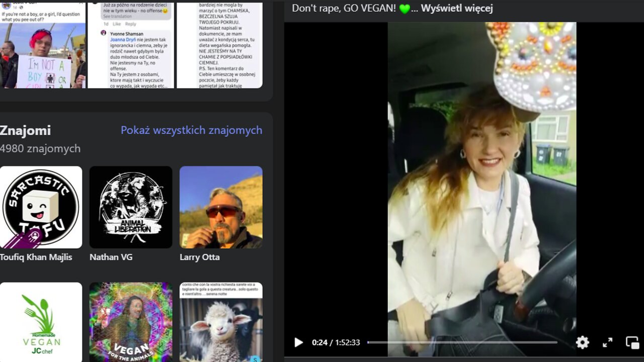
Task: Open Pokaż wszystkich znajomych link
Action: [191, 130]
